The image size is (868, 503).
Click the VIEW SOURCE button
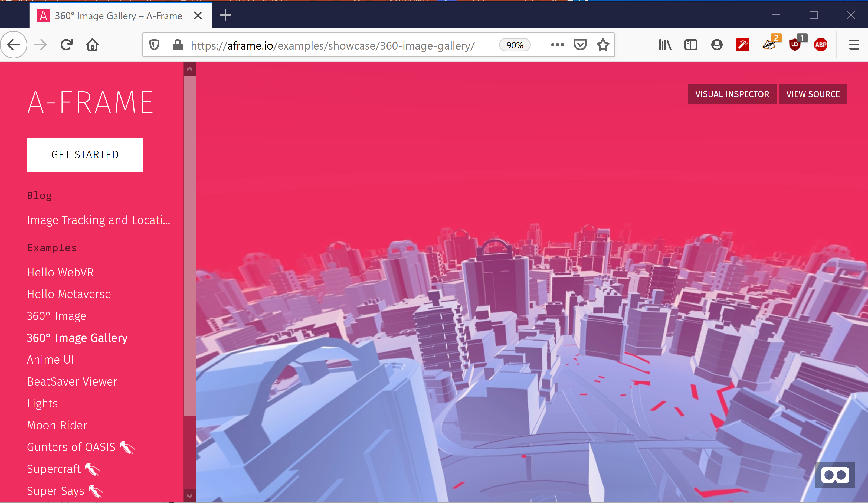pyautogui.click(x=813, y=94)
